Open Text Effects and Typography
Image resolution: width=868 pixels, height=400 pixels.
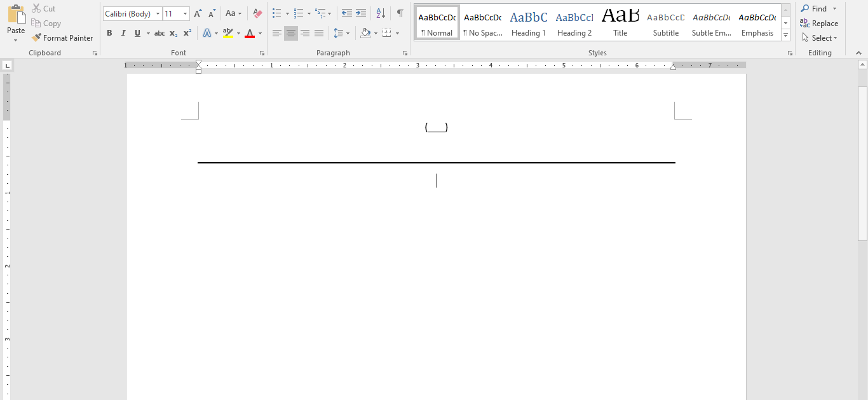pyautogui.click(x=207, y=33)
